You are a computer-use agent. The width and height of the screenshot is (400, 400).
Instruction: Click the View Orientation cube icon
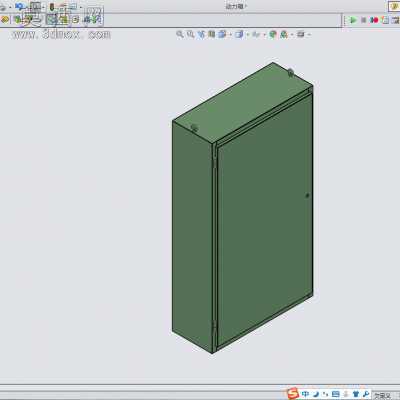(x=222, y=34)
